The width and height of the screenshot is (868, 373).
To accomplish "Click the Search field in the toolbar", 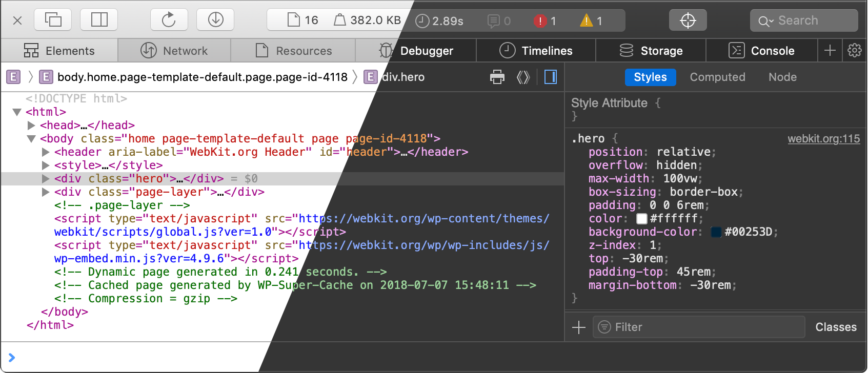I will point(804,20).
